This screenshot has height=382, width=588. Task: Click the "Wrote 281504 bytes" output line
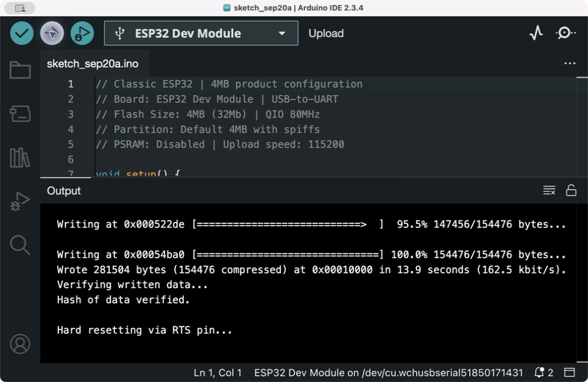click(311, 269)
